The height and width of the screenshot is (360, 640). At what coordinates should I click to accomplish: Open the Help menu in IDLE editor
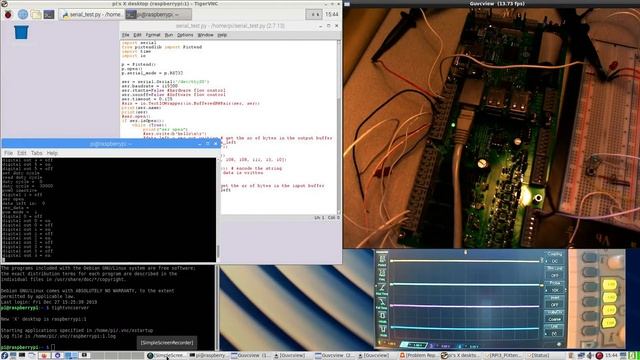click(222, 35)
